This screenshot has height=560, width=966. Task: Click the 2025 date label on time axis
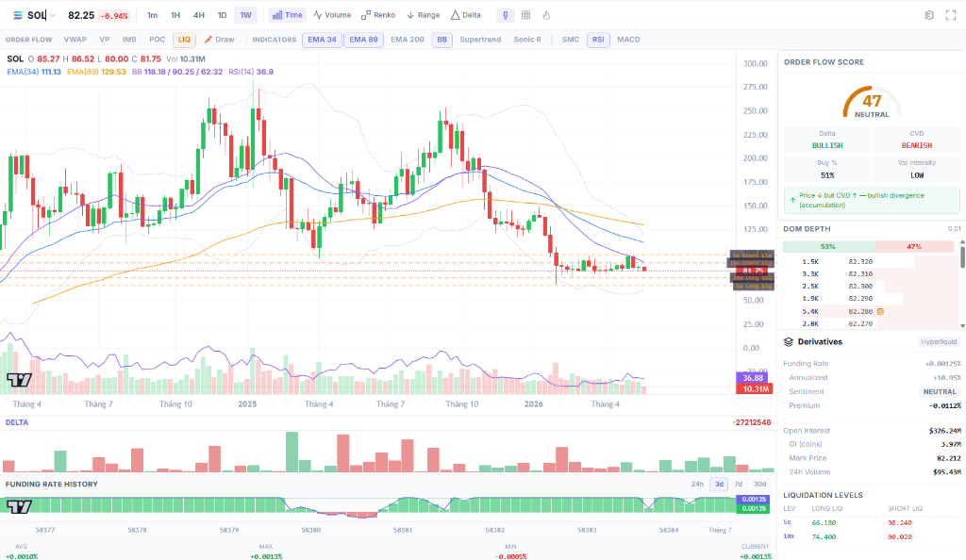coord(247,404)
